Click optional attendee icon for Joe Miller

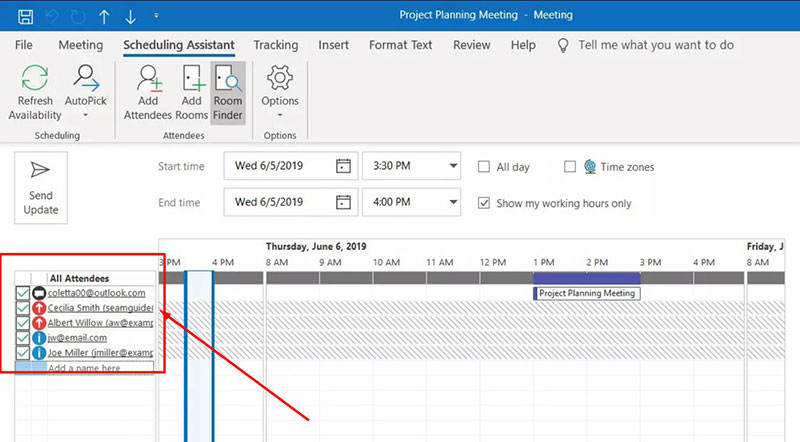(x=39, y=352)
